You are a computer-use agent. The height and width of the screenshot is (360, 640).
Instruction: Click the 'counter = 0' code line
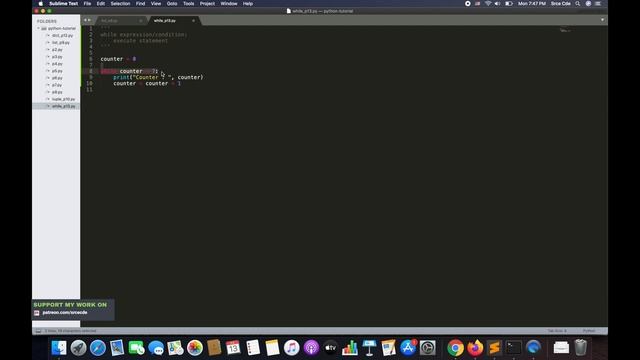pos(118,59)
